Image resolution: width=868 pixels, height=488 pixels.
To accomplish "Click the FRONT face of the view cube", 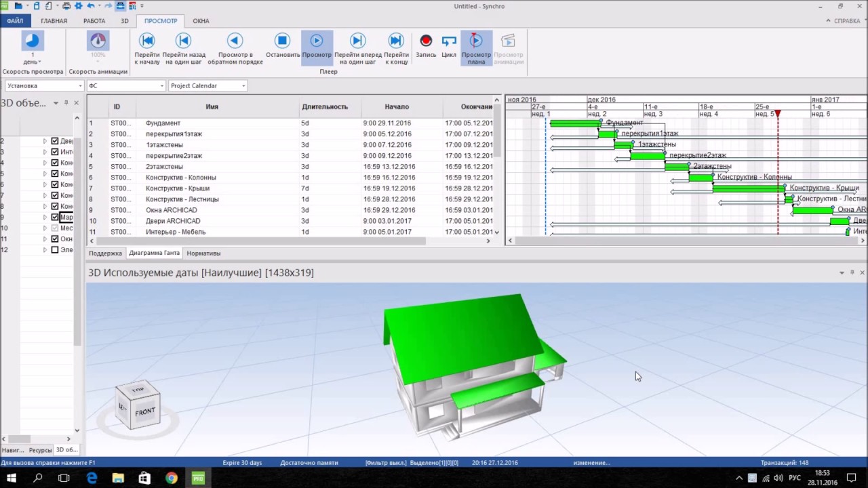I will [x=145, y=411].
